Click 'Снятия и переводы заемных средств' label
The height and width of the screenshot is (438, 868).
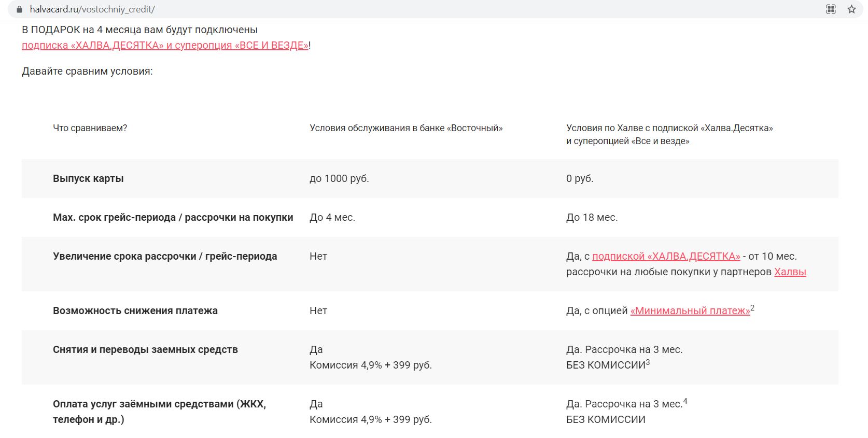coord(145,349)
